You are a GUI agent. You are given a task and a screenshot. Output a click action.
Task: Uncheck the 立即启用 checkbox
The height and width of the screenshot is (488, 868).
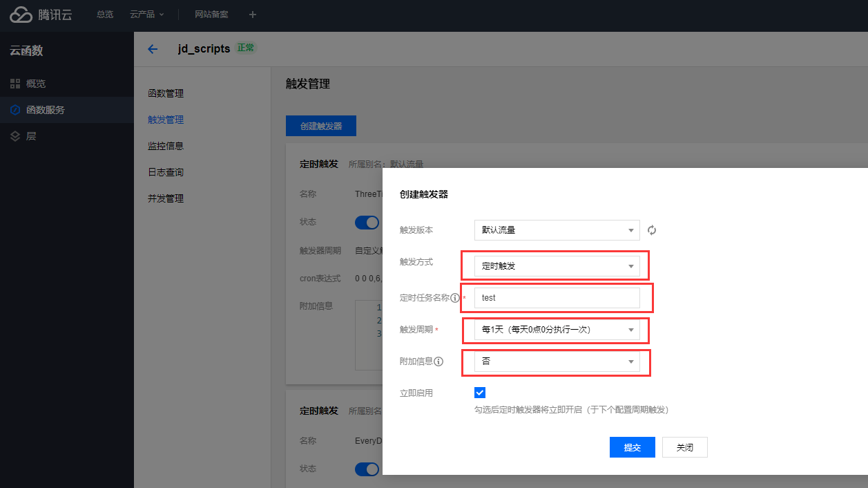tap(480, 393)
